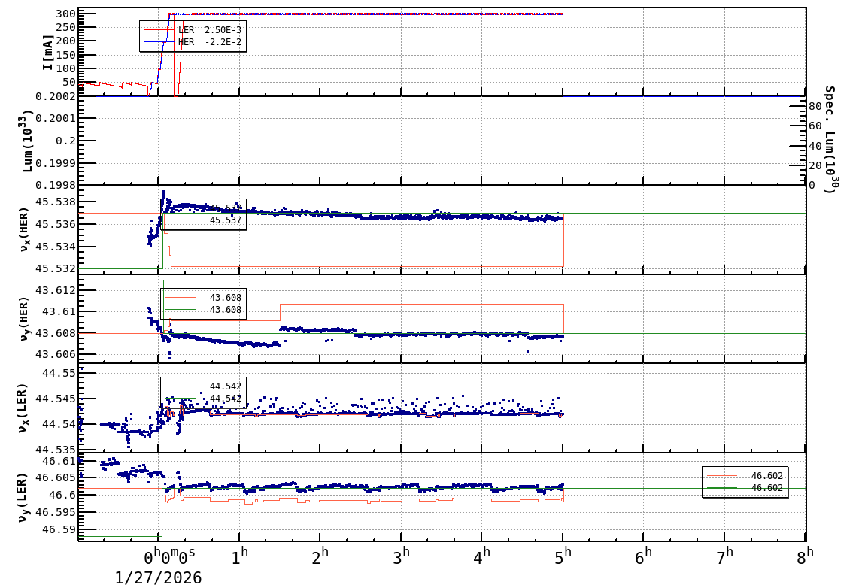
Task: Click the green 43.608 line marker in νy(HER) legend
Action: coord(179,309)
